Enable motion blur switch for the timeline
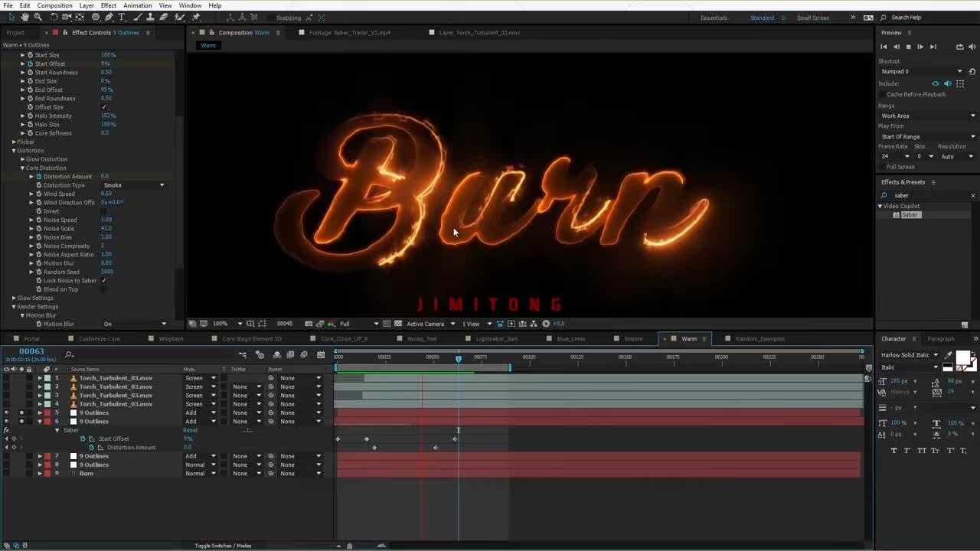This screenshot has width=980, height=551. coord(304,354)
